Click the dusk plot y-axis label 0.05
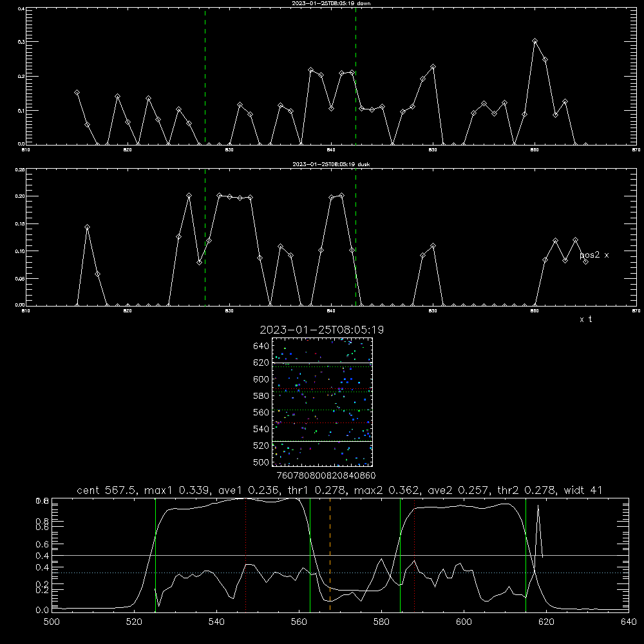Image resolution: width=644 pixels, height=644 pixels. pos(20,278)
